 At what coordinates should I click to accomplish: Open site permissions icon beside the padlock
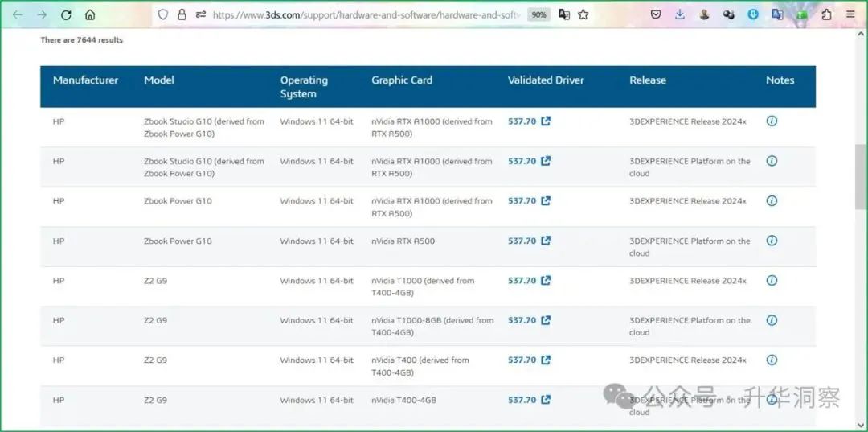click(200, 14)
